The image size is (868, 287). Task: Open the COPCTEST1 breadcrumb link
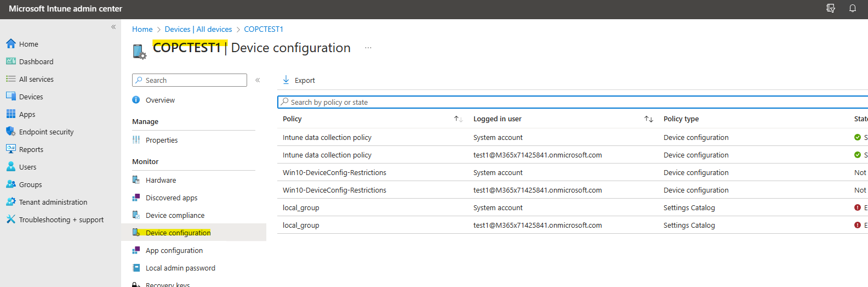click(264, 29)
